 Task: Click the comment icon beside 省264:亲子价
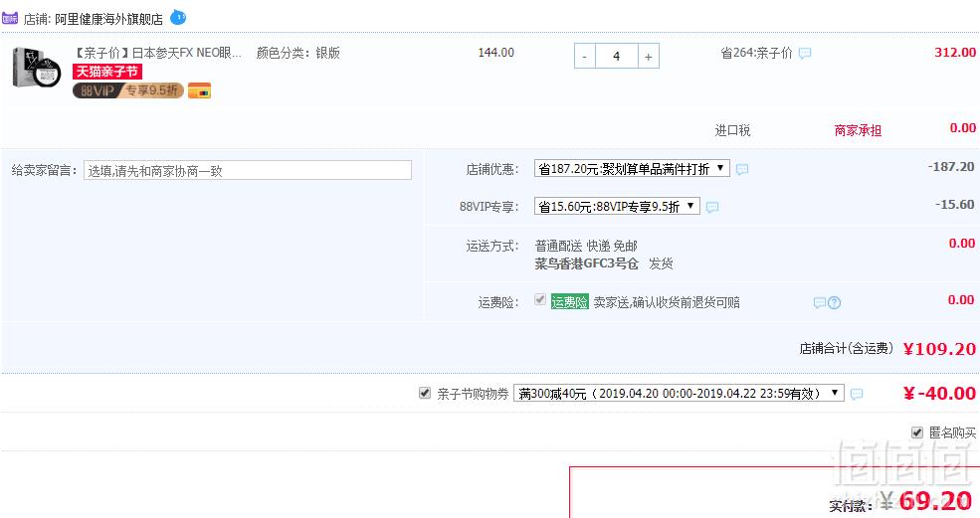tap(805, 53)
